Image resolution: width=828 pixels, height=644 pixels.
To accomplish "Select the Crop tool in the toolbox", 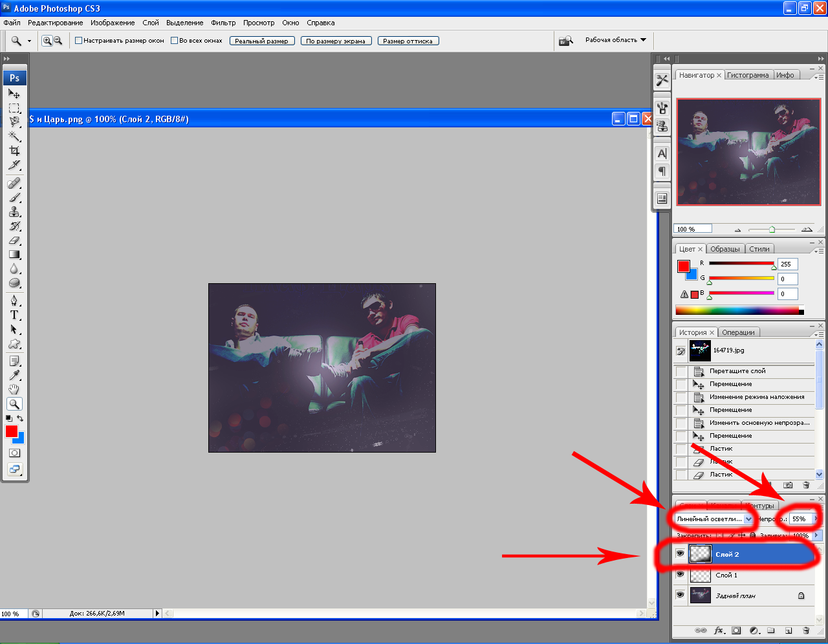I will [14, 151].
